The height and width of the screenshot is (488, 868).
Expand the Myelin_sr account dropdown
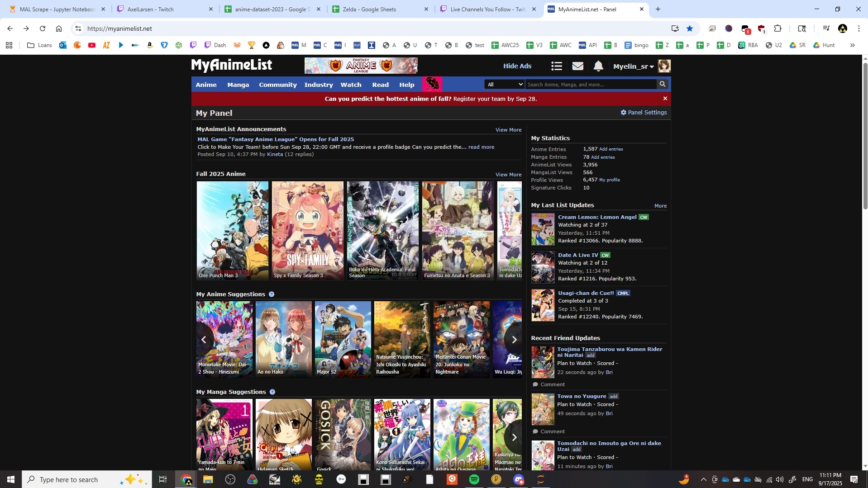coord(634,66)
